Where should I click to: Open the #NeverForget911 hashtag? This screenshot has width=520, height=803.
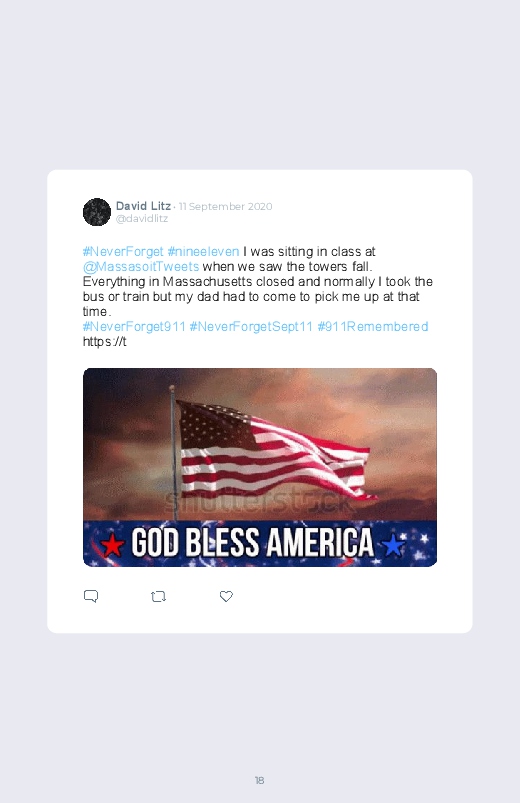click(134, 327)
